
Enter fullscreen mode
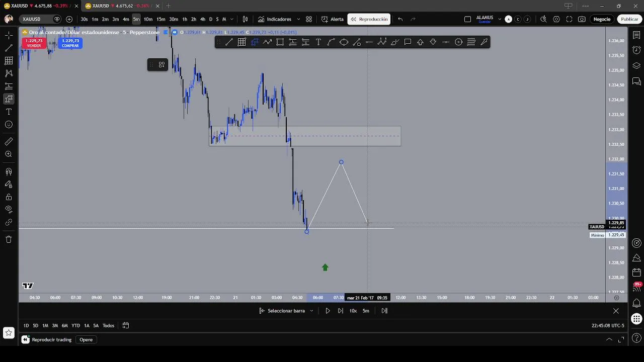[569, 19]
